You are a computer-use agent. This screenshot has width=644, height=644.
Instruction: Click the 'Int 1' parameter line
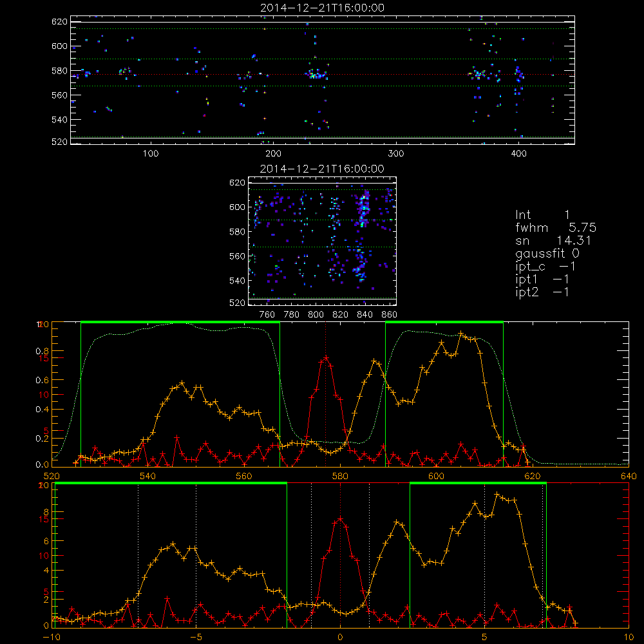point(542,215)
